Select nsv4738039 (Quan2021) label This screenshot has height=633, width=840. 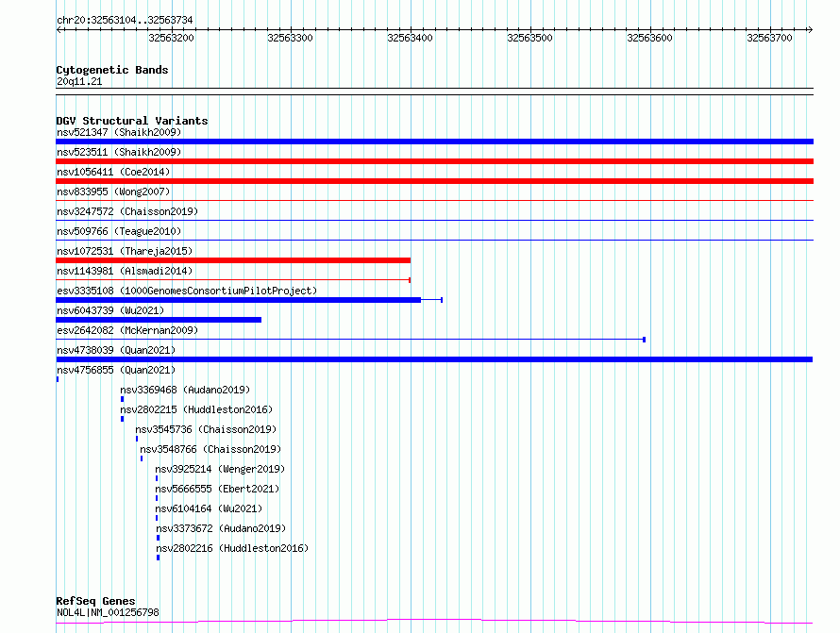[x=116, y=350]
